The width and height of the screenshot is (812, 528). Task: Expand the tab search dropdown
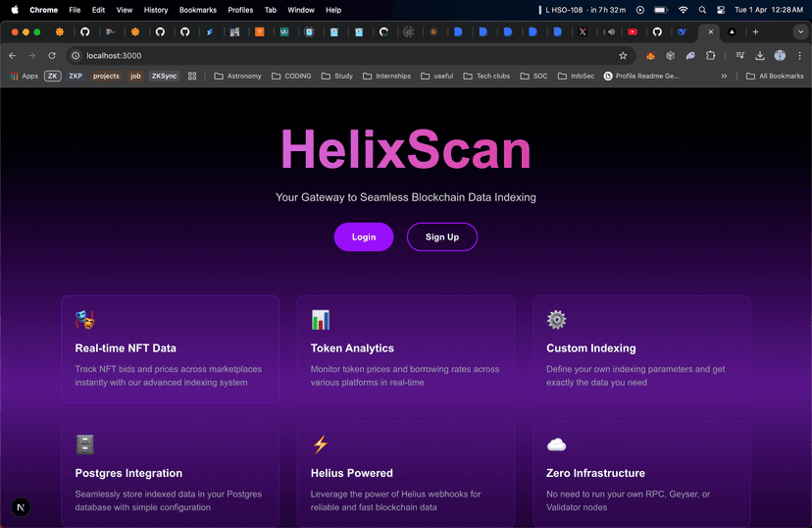point(800,32)
